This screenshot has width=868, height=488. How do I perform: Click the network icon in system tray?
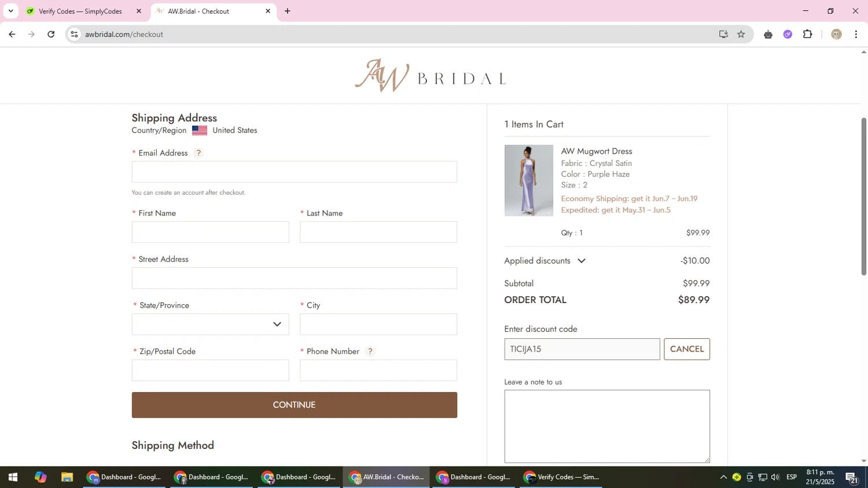tap(763, 477)
